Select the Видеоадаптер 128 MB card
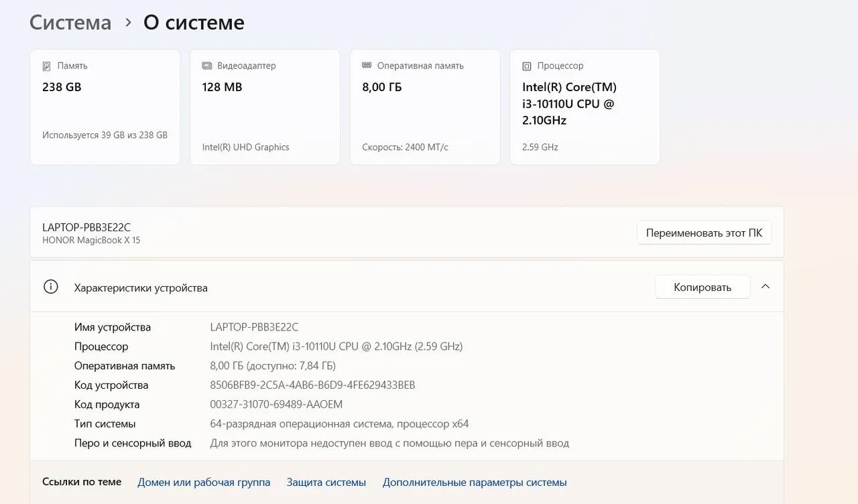Viewport: 858px width, 504px height. [x=265, y=107]
